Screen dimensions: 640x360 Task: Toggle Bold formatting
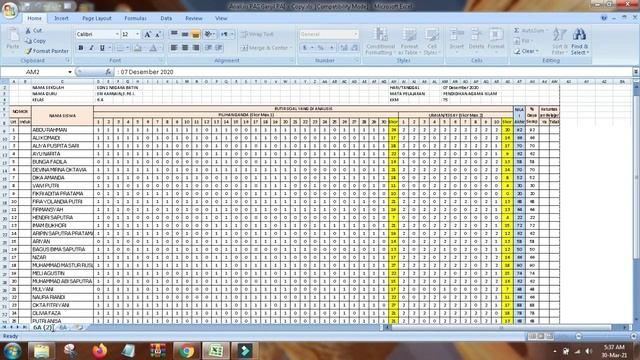pos(81,48)
